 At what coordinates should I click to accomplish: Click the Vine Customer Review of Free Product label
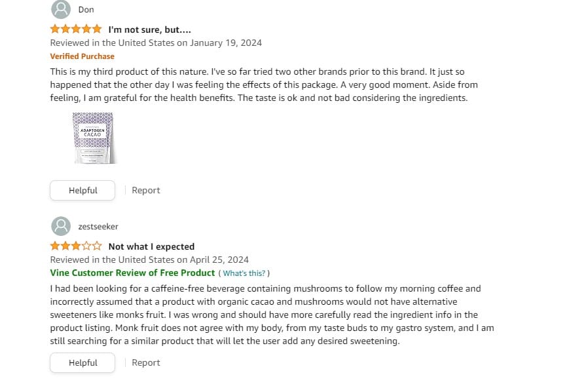(132, 273)
